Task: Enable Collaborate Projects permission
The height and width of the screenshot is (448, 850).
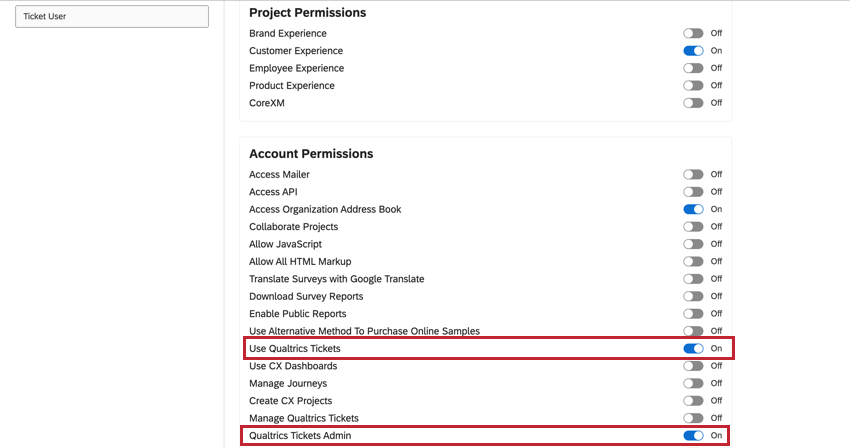Action: [x=693, y=227]
